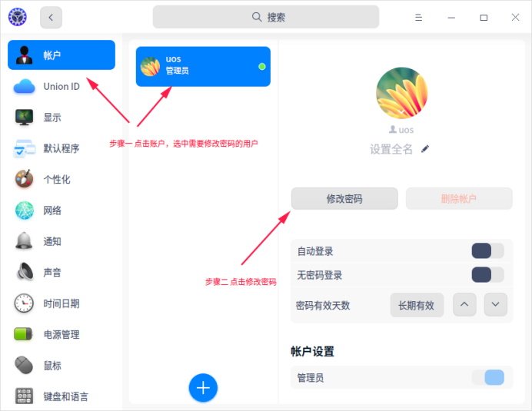Screen dimensions: 532x411
Task: Minimize the Control Center window
Action: (451, 18)
